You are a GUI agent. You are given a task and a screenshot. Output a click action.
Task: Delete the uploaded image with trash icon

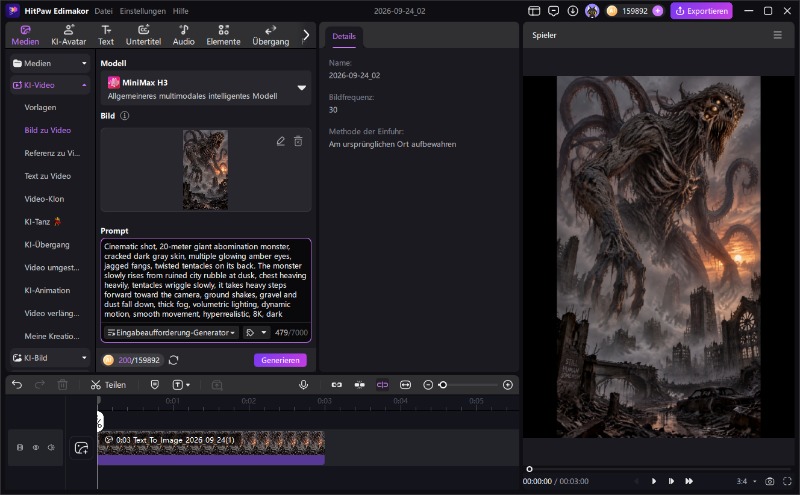coord(298,141)
